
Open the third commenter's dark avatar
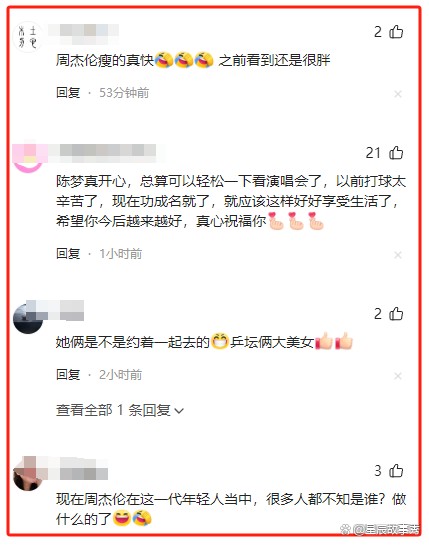[x=27, y=318]
